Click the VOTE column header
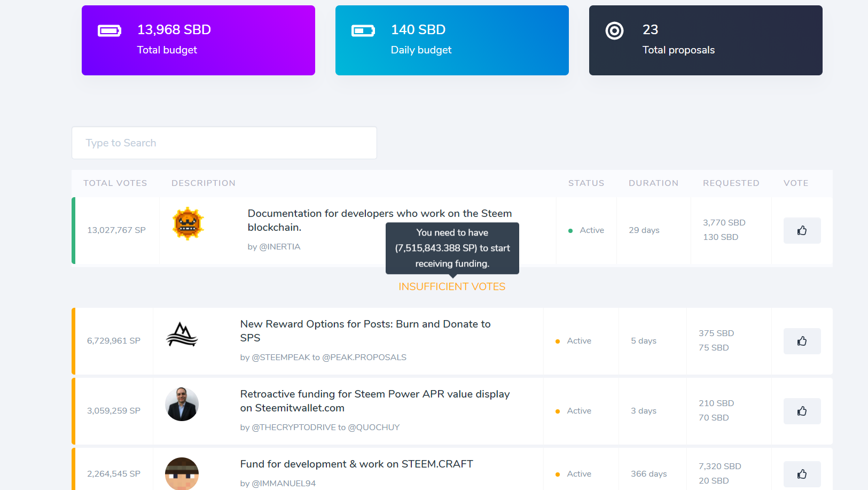Image resolution: width=868 pixels, height=490 pixels. click(x=796, y=183)
